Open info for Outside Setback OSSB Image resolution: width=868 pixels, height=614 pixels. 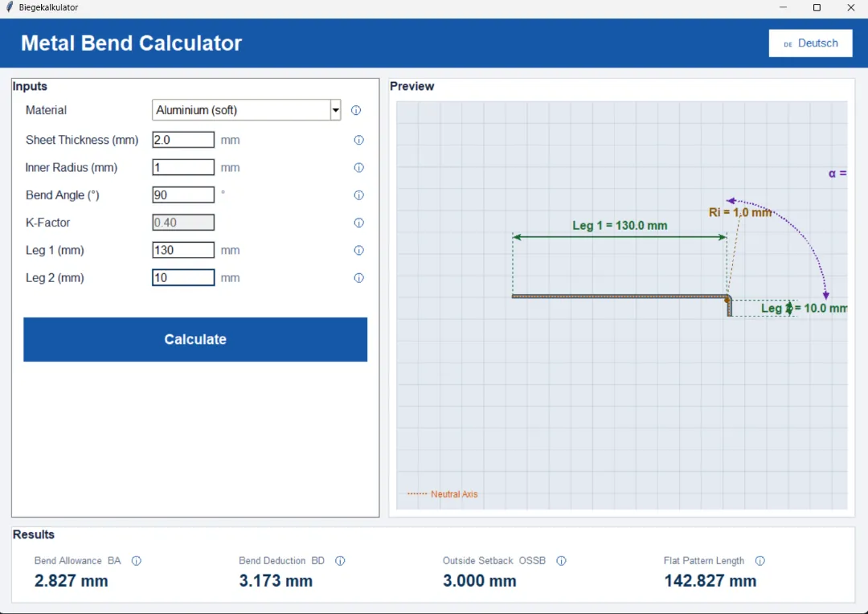[x=561, y=561]
